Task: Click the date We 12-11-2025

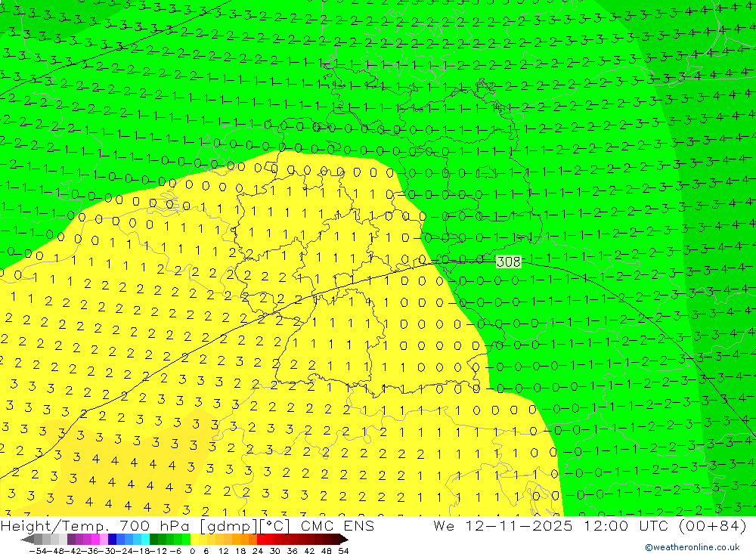Action: click(x=503, y=525)
